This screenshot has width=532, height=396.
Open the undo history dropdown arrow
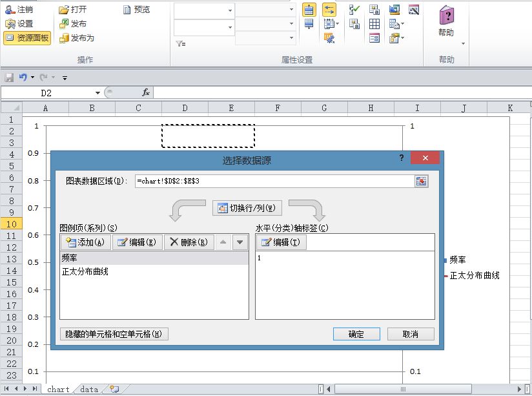tap(32, 78)
